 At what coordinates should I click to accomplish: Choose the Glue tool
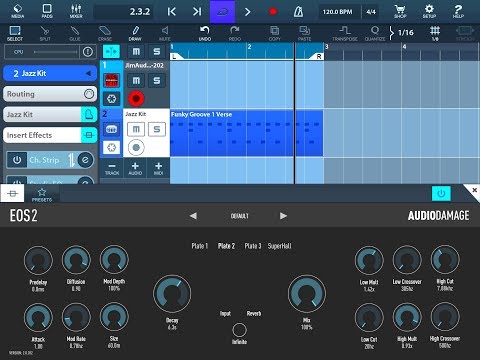(x=75, y=33)
